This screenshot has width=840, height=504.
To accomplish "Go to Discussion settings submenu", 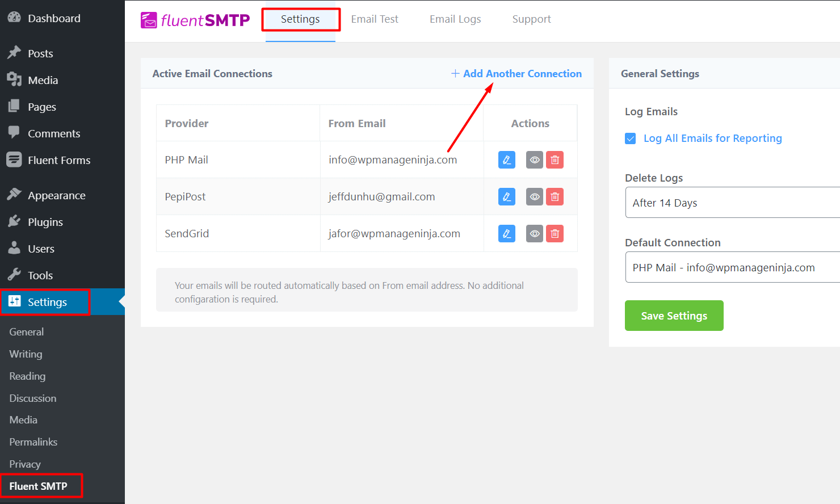I will pos(33,398).
